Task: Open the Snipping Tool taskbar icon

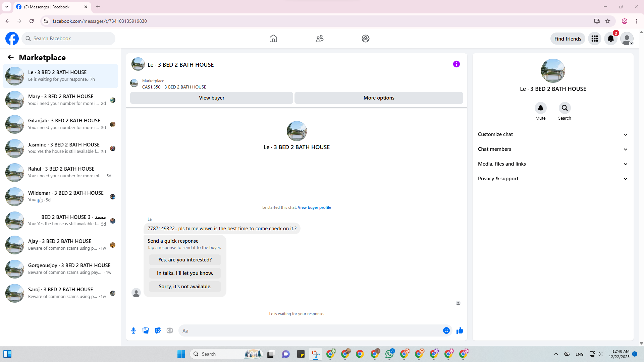Action: coord(316,354)
